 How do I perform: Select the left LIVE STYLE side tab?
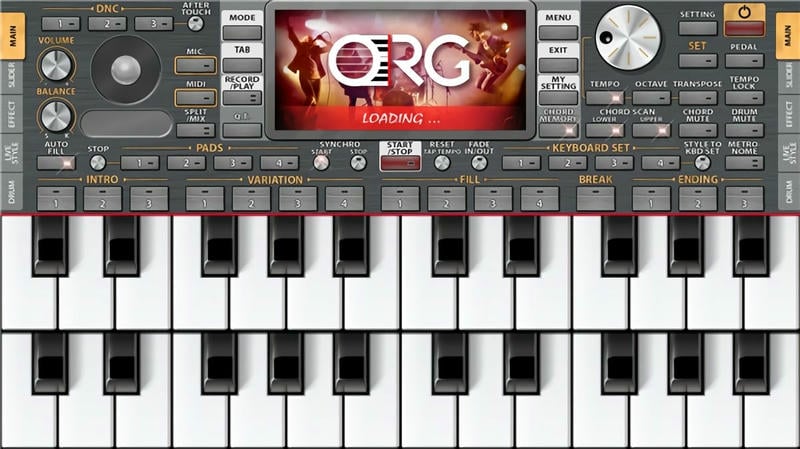click(x=11, y=153)
